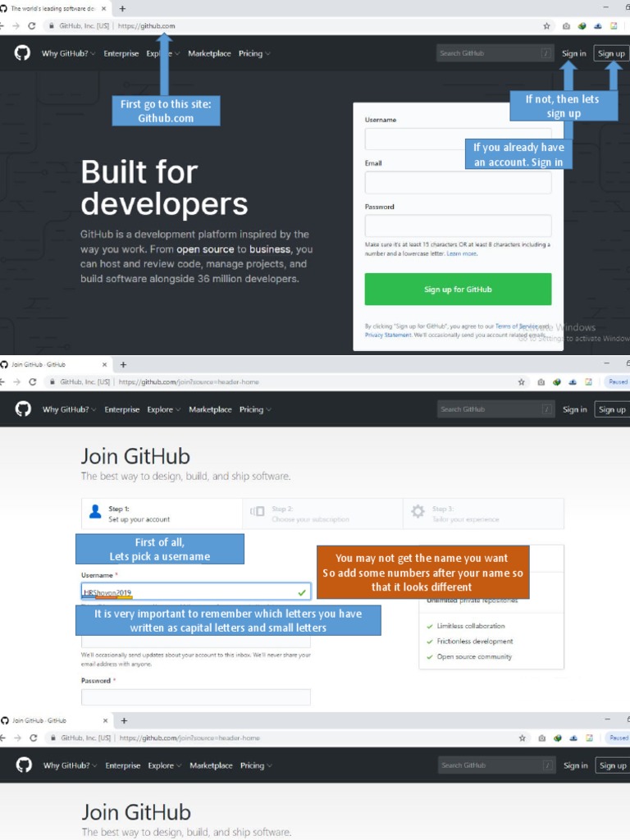Screen dimensions: 630x840
Task: Open the Learn more password link
Action: coord(462,253)
